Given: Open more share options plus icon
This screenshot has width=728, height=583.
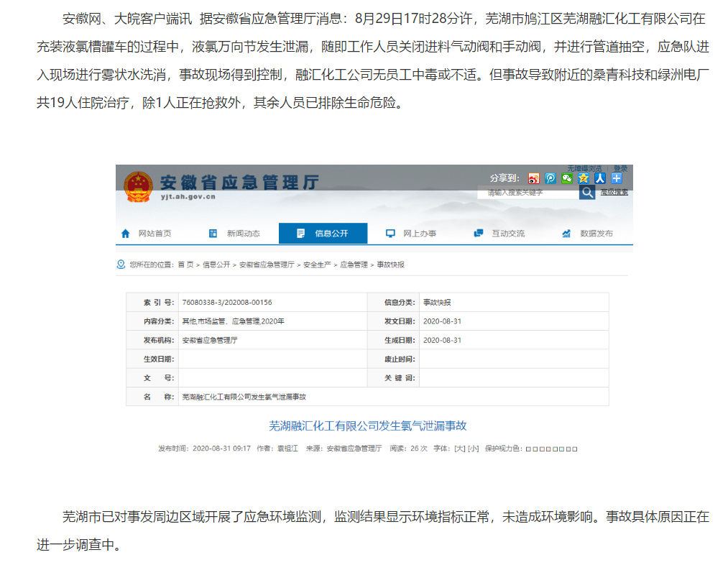Looking at the screenshot, I should coord(616,178).
